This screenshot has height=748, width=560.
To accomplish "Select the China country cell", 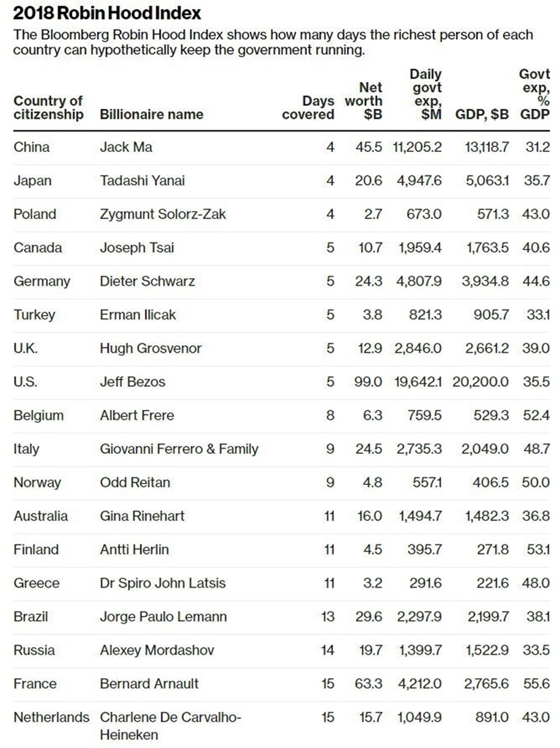I will [32, 148].
